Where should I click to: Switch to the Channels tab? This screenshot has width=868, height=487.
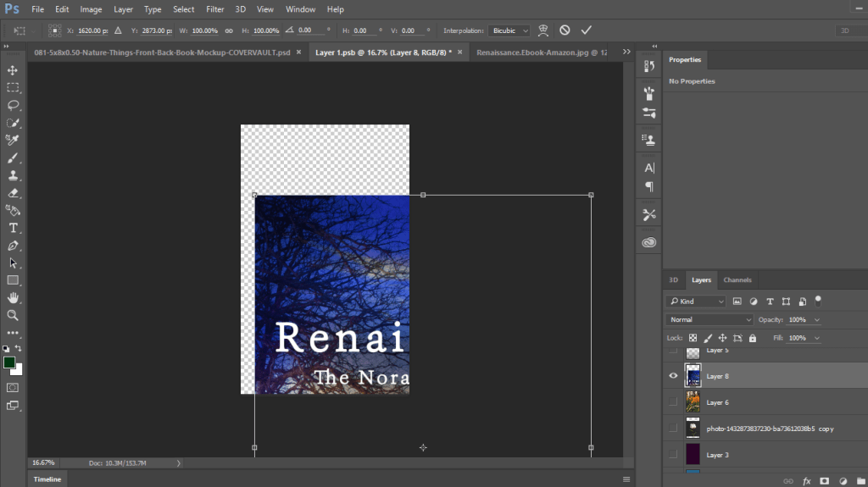coord(737,279)
